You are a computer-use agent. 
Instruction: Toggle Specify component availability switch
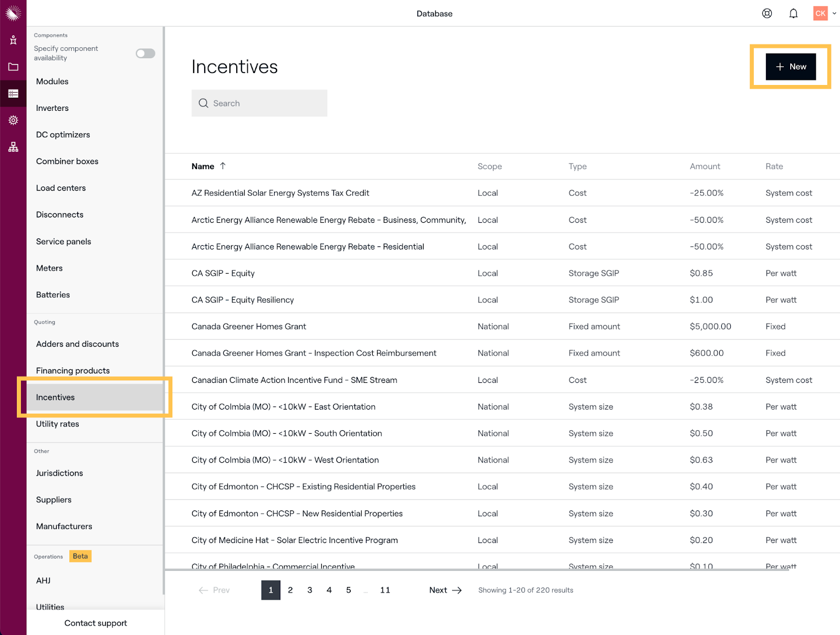click(145, 54)
